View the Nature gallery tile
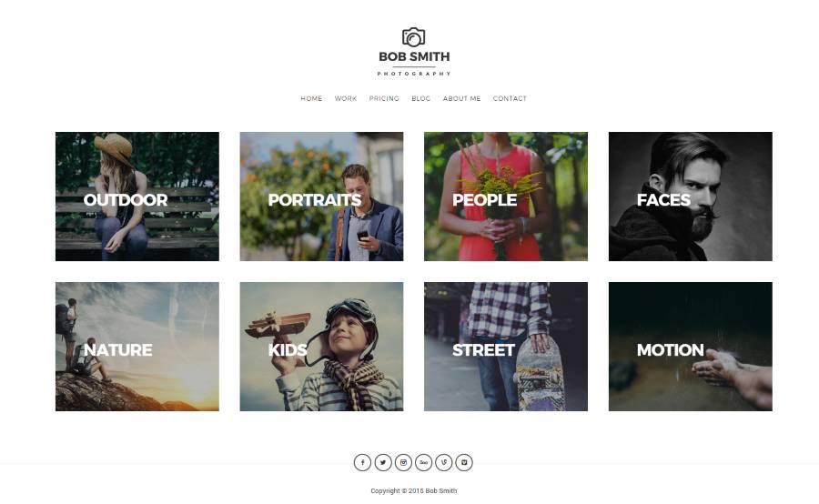Viewport: 819px width, 504px height. coord(137,347)
